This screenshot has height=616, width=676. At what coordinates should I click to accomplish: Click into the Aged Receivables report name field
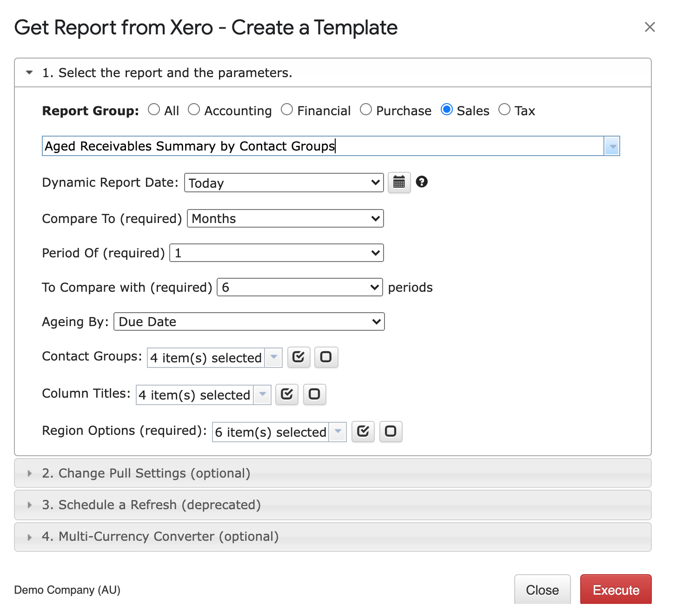323,146
